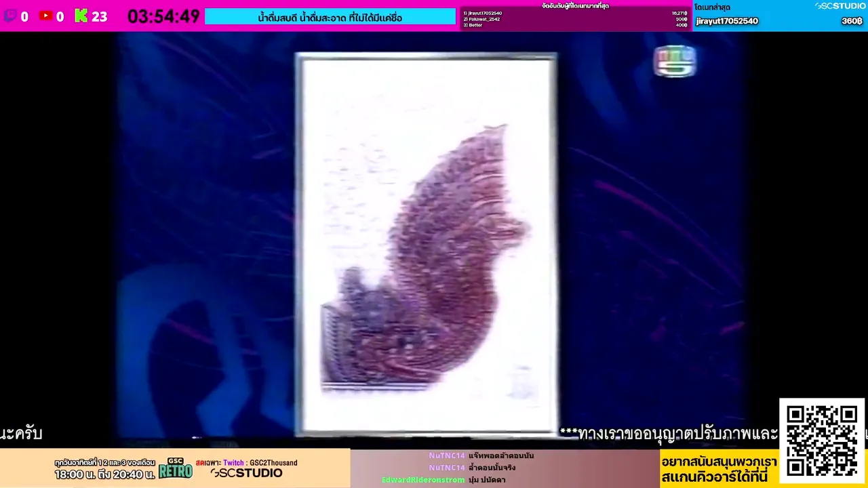The width and height of the screenshot is (868, 488).
Task: Click the 03:54:49 stream timer
Action: (163, 16)
